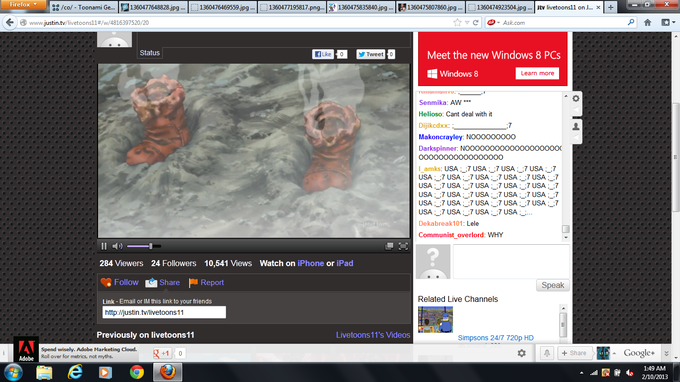
Task: Click the Follow heart icon
Action: [x=106, y=283]
